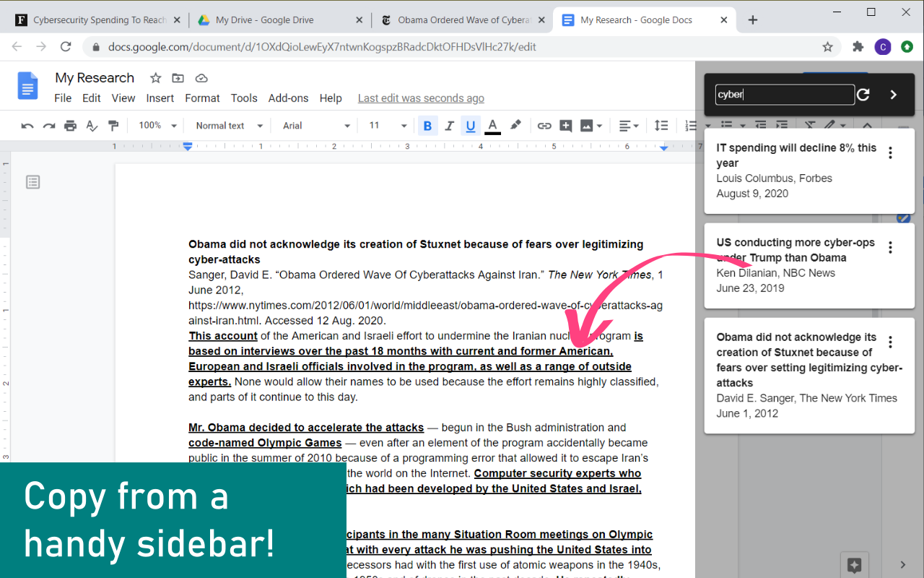Click the Print icon

point(70,126)
